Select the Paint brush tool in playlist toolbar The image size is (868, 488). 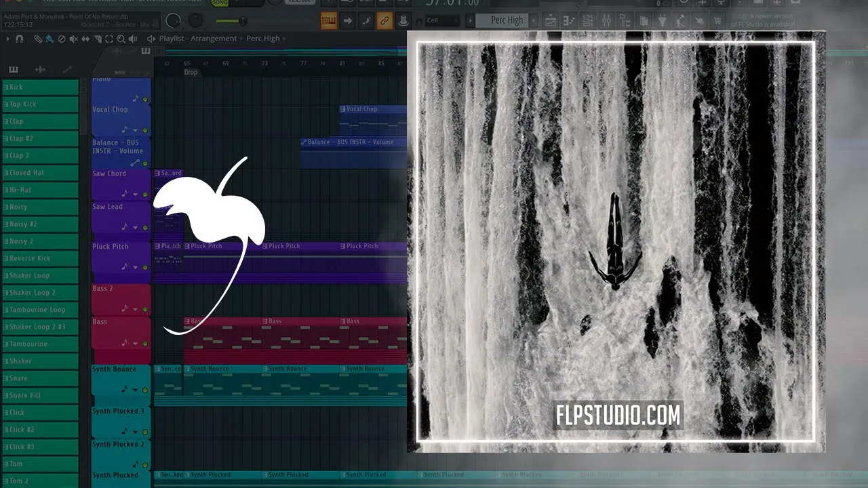(x=50, y=39)
